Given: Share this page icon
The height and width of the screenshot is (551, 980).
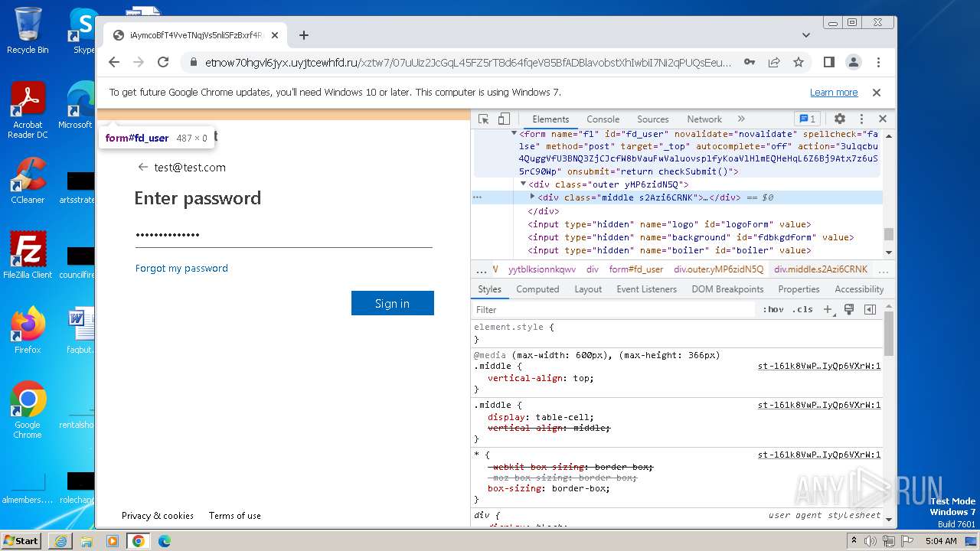Looking at the screenshot, I should coord(774,62).
